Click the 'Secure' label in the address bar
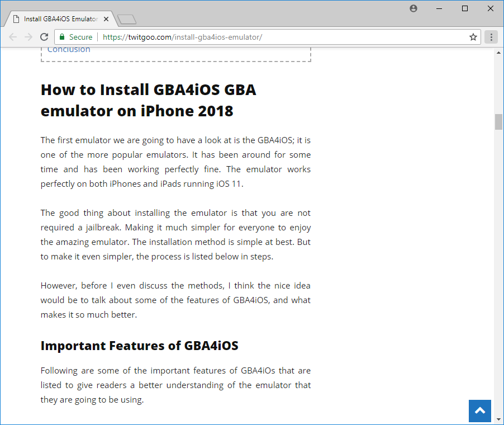 pos(80,37)
